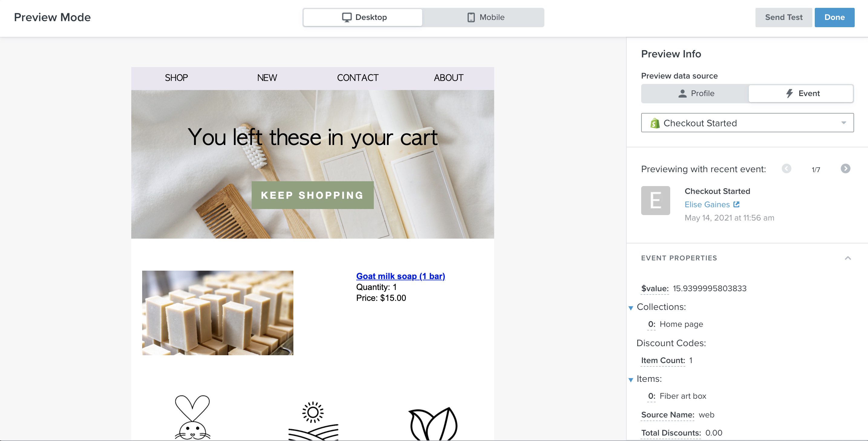This screenshot has width=868, height=441.
Task: Select the ABOUT navigation menu item
Action: click(449, 78)
